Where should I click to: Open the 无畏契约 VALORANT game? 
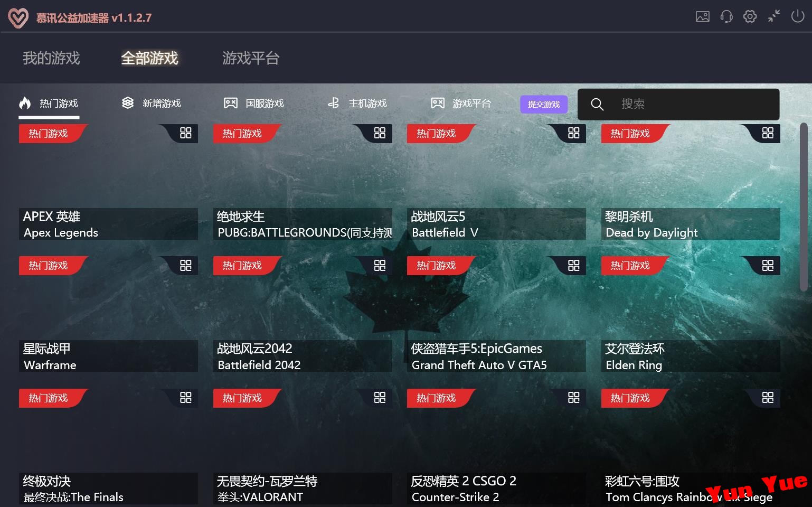303,446
